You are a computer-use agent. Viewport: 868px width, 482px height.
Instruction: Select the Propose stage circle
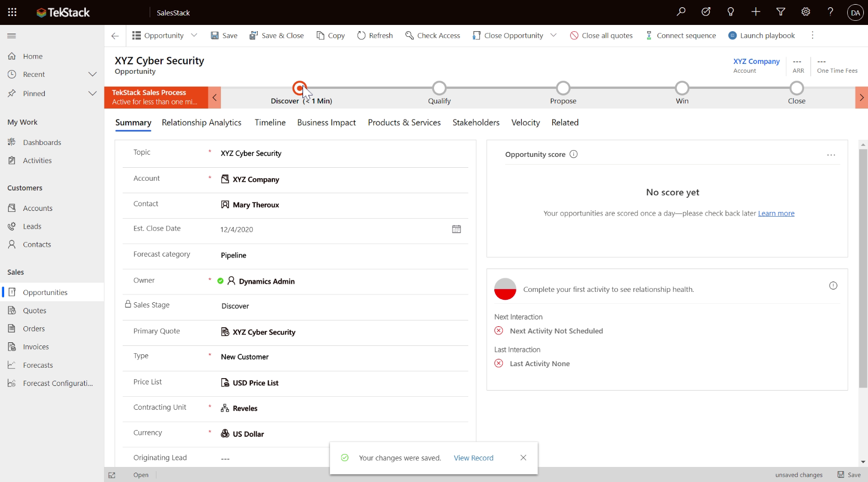coord(563,88)
